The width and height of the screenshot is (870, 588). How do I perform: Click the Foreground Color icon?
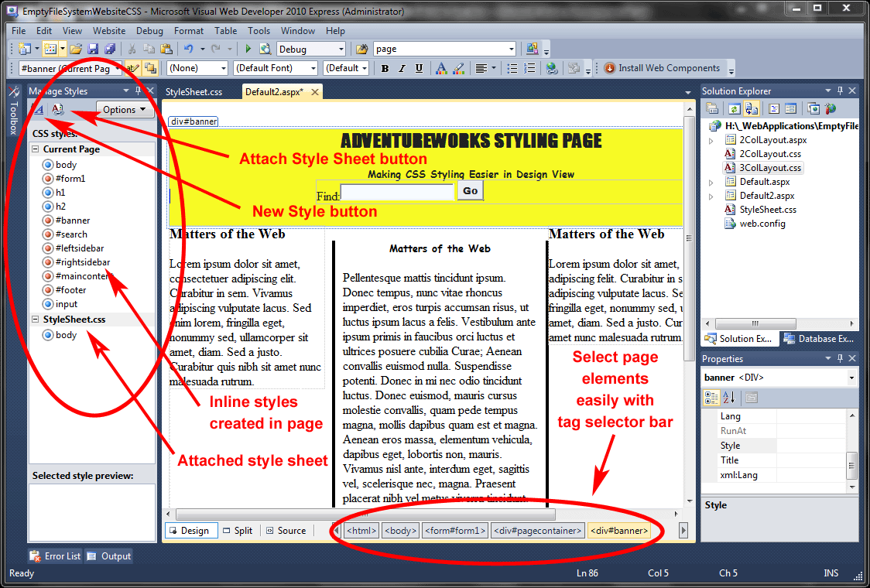441,68
